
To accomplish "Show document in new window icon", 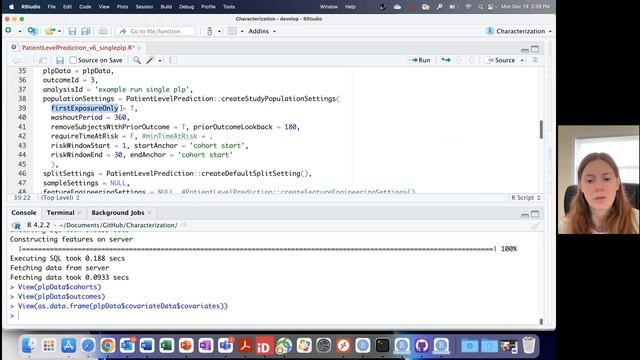I will point(42,60).
